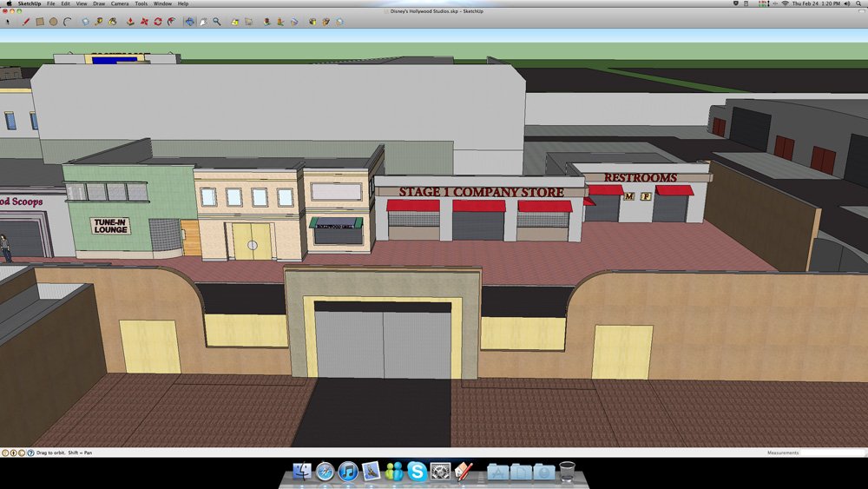Choose the Rectangle drawing tool
868x489 pixels.
pyautogui.click(x=40, y=22)
